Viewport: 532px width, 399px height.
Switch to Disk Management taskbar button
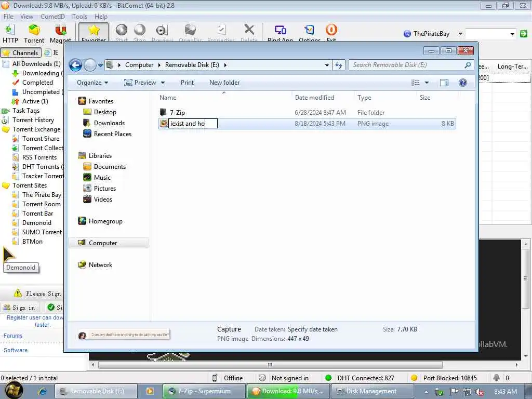tap(371, 391)
